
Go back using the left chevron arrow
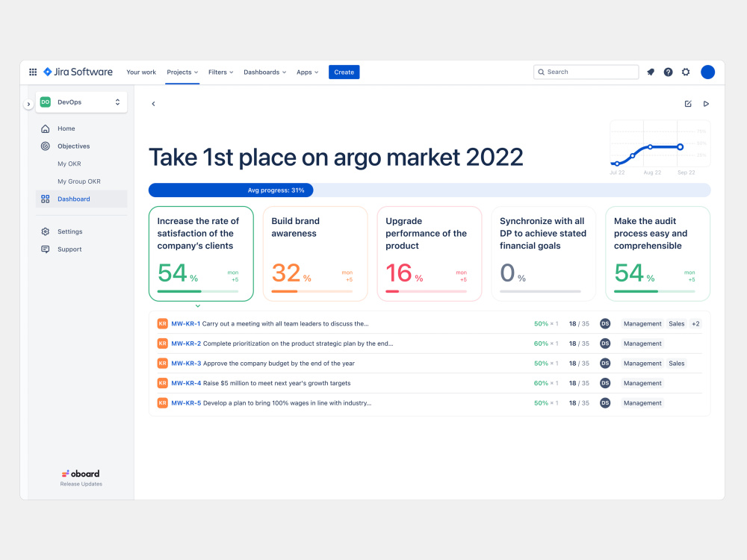pos(153,104)
